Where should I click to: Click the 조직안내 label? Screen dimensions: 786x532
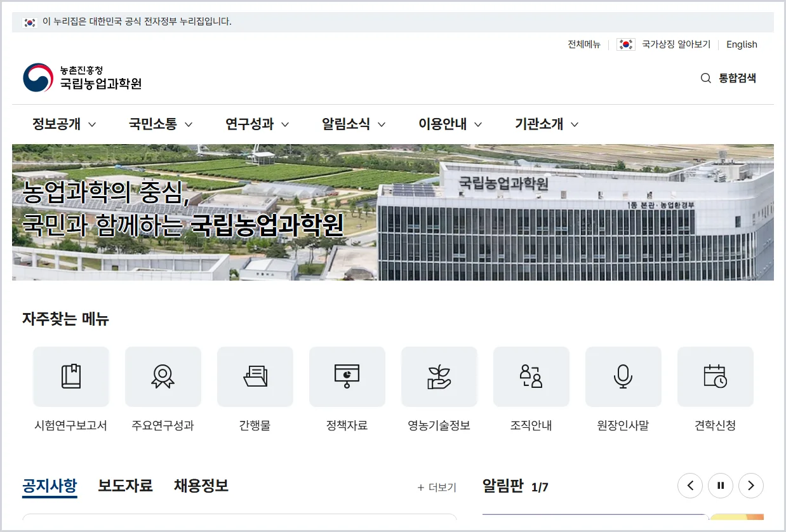531,426
